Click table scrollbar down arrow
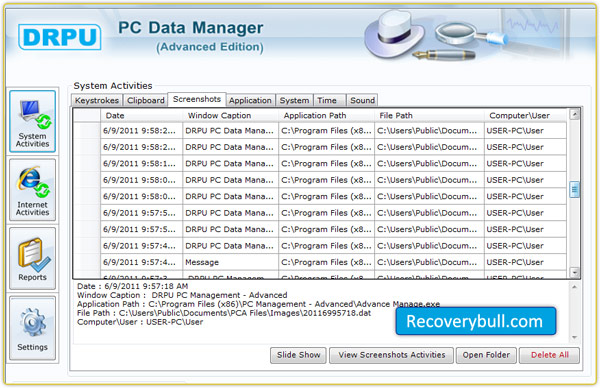 (574, 272)
